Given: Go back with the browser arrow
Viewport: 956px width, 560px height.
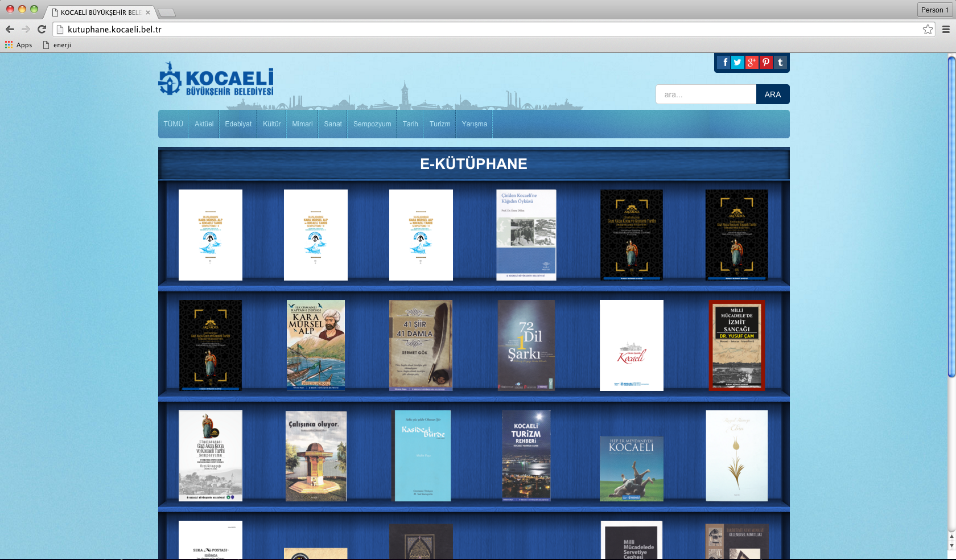Looking at the screenshot, I should click(10, 30).
